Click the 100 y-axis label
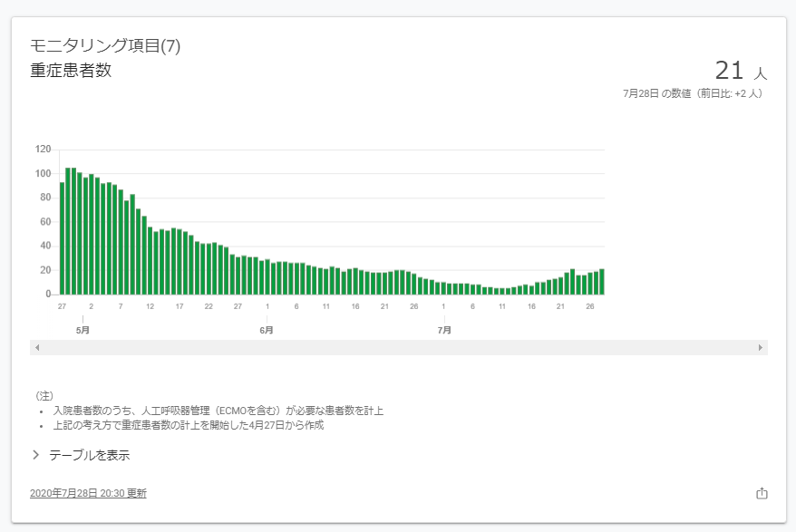 click(x=44, y=174)
